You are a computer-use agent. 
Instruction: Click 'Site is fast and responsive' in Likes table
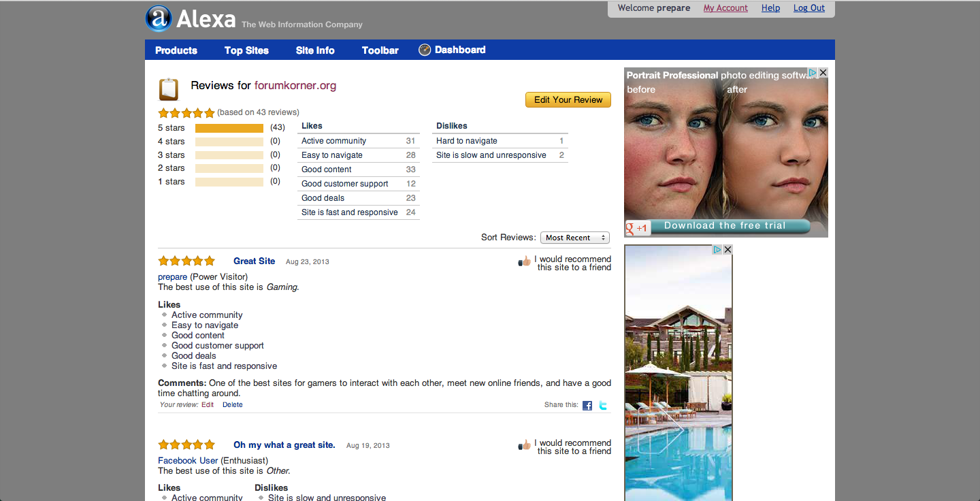[359, 212]
